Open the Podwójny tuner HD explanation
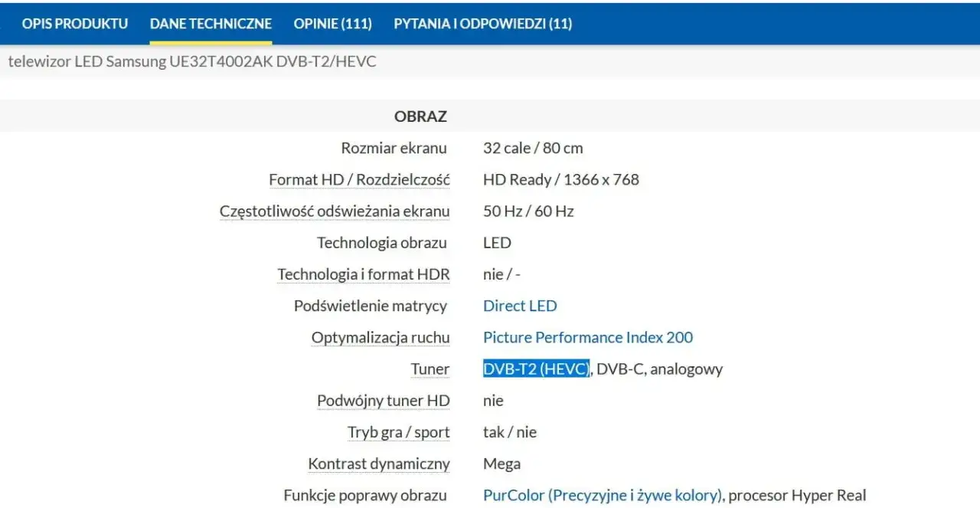 [383, 400]
